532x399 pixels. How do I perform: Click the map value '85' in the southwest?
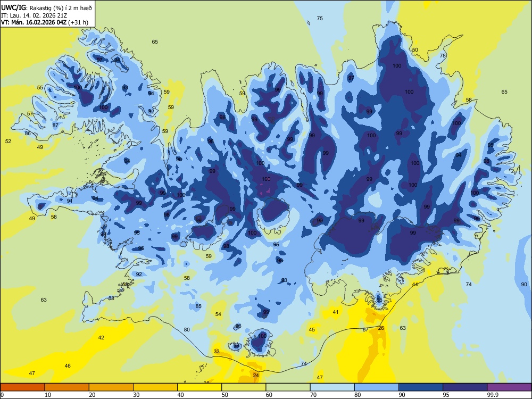pos(198,306)
